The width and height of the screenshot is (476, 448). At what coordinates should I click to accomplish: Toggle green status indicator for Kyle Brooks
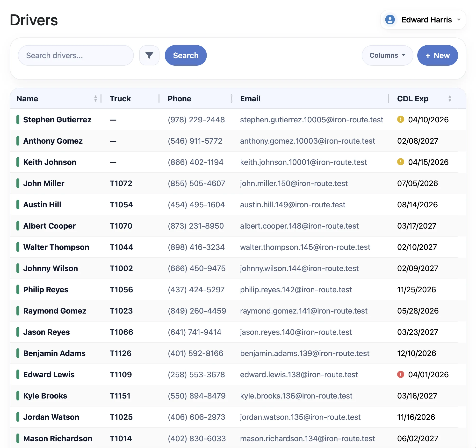18,396
